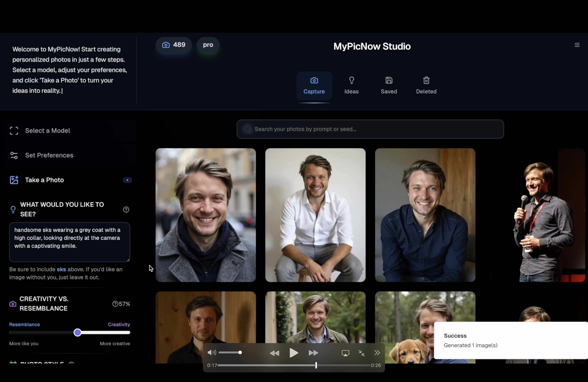This screenshot has width=588, height=382.
Task: Open the Deleted tab
Action: tap(426, 85)
